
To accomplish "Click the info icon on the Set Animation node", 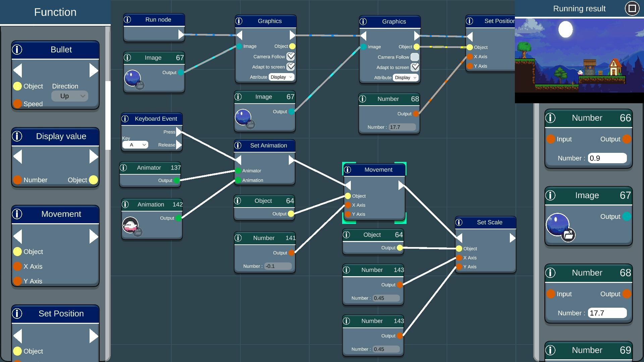I will pos(238,145).
